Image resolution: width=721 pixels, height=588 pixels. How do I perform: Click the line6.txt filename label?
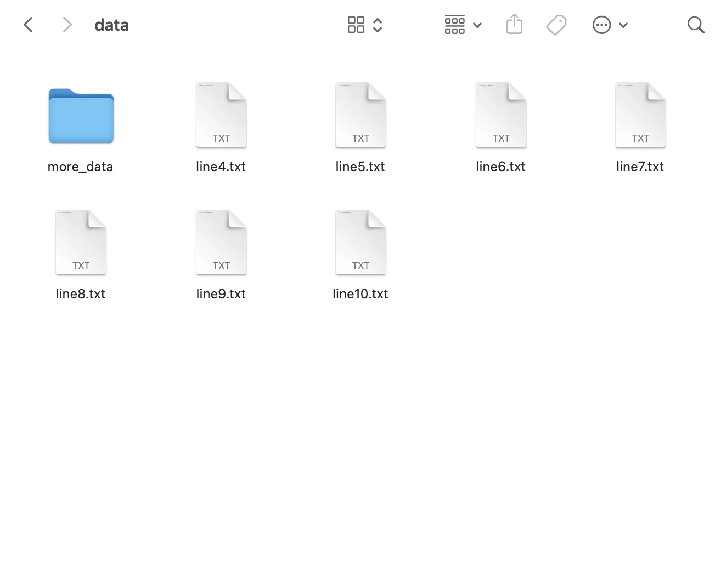pyautogui.click(x=500, y=167)
